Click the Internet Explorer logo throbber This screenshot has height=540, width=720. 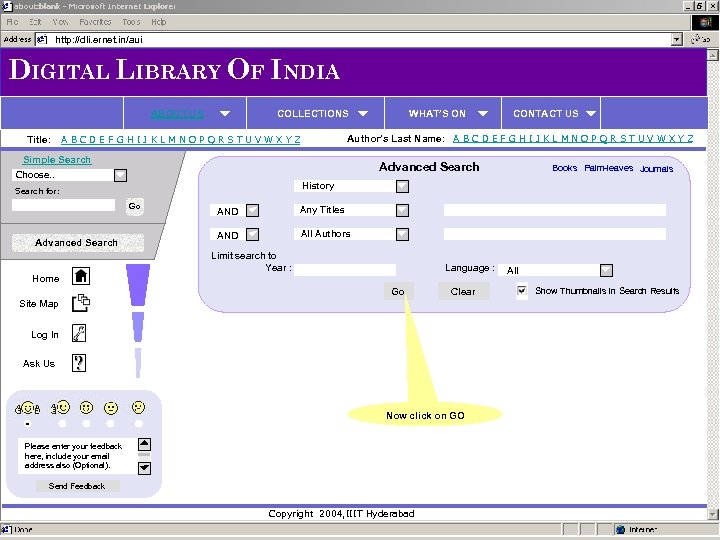click(x=705, y=22)
